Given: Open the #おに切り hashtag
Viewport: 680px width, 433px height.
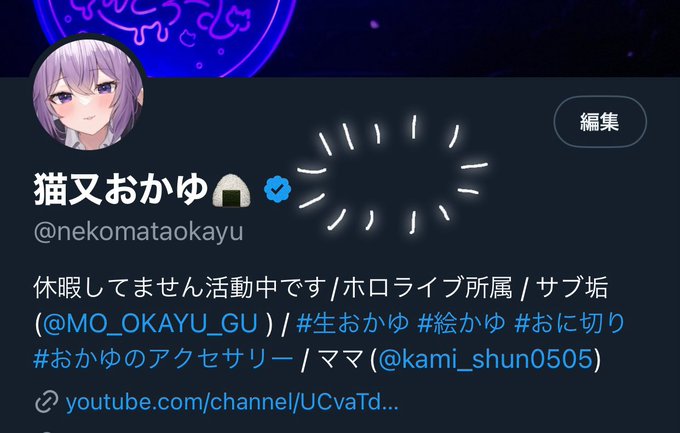Looking at the screenshot, I should pos(569,324).
